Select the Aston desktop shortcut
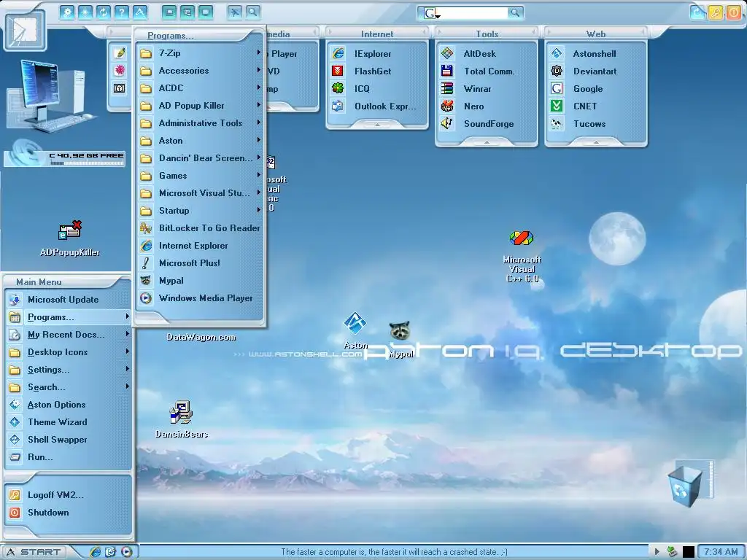This screenshot has width=747, height=560. 355,330
